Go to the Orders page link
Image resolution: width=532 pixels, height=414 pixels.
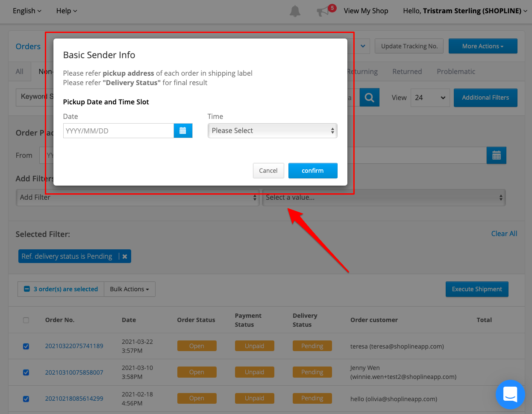point(28,46)
